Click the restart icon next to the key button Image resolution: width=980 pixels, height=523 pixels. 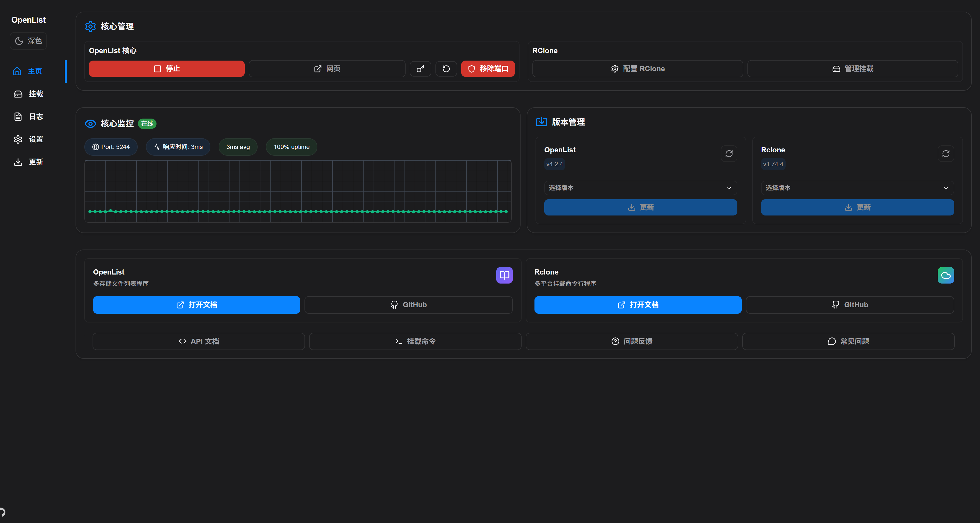coord(446,69)
